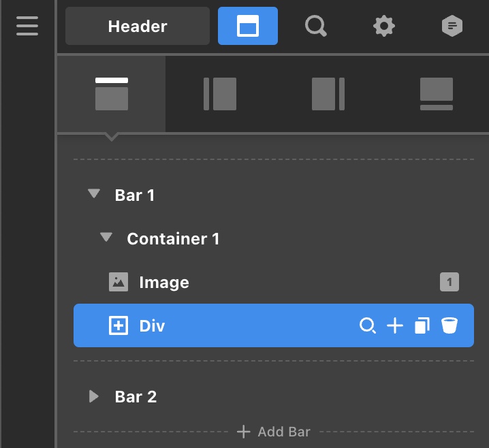Click the badge numbered 1 on Image row
The image size is (489, 448).
click(x=449, y=282)
